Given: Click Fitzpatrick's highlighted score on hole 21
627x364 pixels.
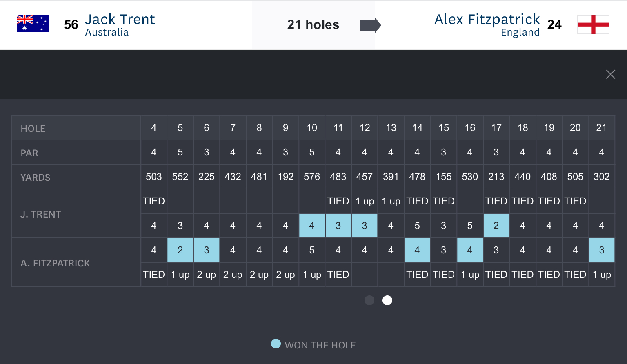Looking at the screenshot, I should [x=601, y=250].
